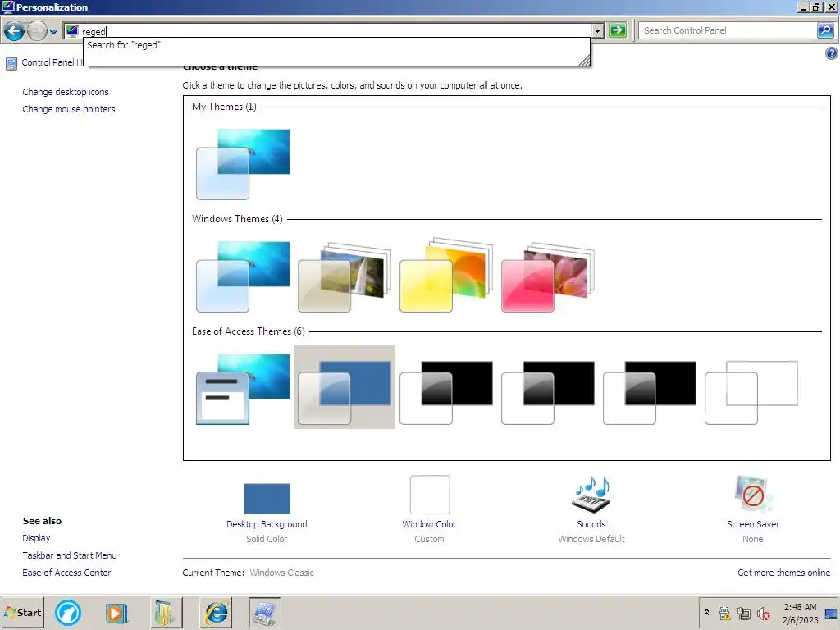The height and width of the screenshot is (630, 840).
Task: Open the Start menu
Action: 22,612
